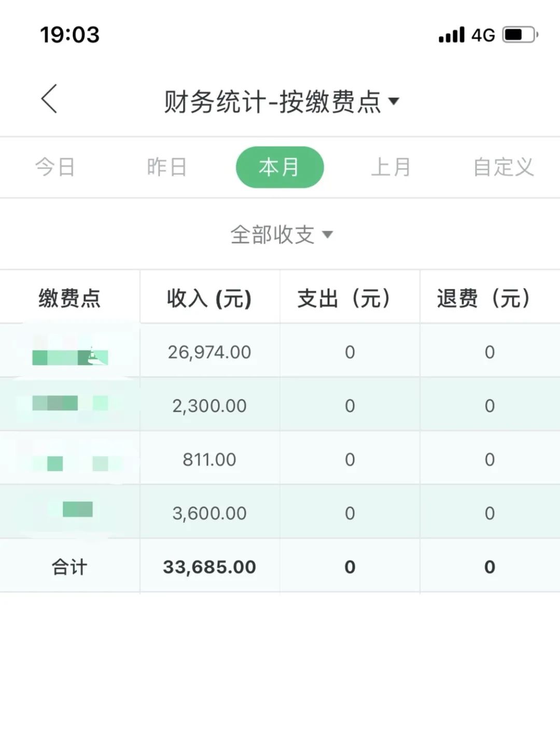Tap the 4G network indicator icon
The height and width of the screenshot is (747, 560).
click(484, 34)
